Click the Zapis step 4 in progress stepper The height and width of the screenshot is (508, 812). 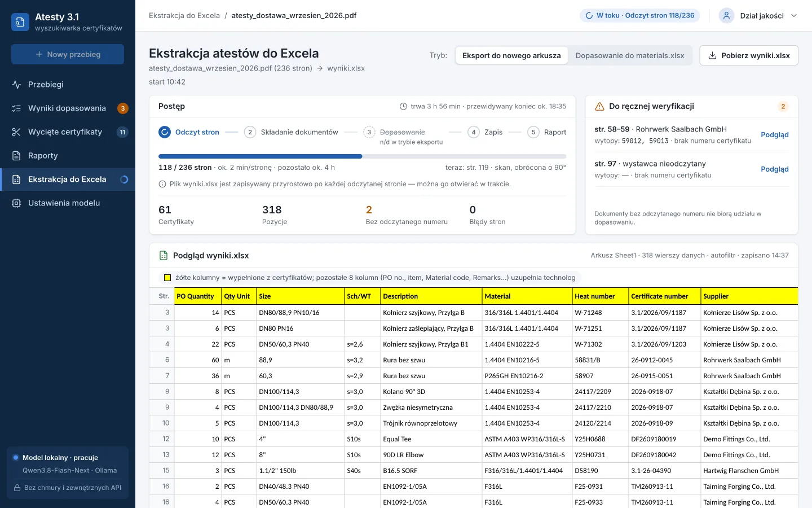[x=485, y=132]
